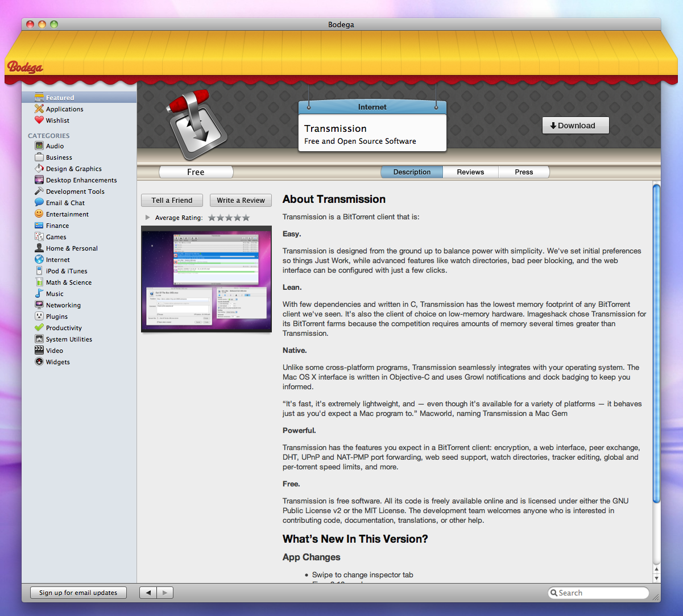
Task: Click the Free price label
Action: pos(196,172)
